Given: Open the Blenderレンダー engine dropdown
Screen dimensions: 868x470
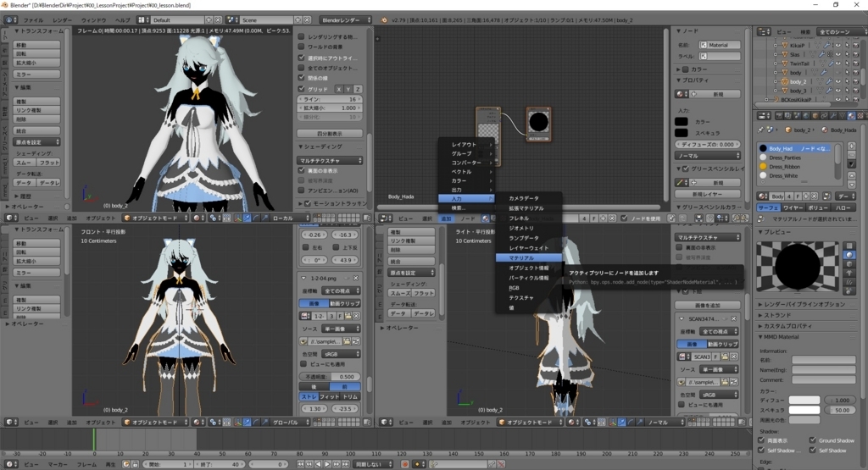Looking at the screenshot, I should tap(346, 20).
